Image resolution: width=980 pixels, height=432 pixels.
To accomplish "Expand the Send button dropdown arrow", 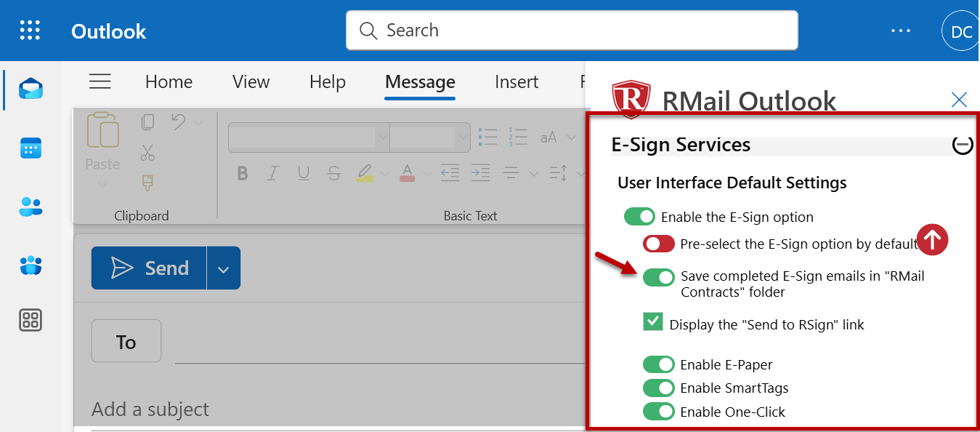I will pos(224,268).
